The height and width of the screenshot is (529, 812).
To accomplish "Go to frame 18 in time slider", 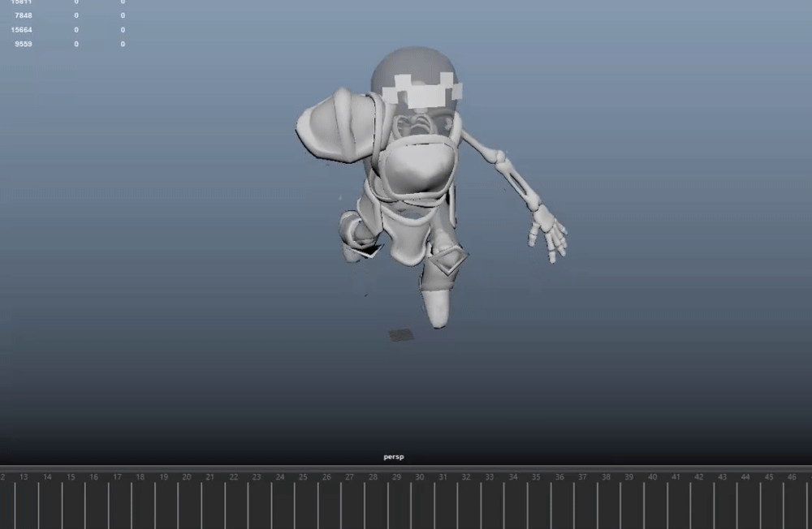I will pyautogui.click(x=140, y=477).
